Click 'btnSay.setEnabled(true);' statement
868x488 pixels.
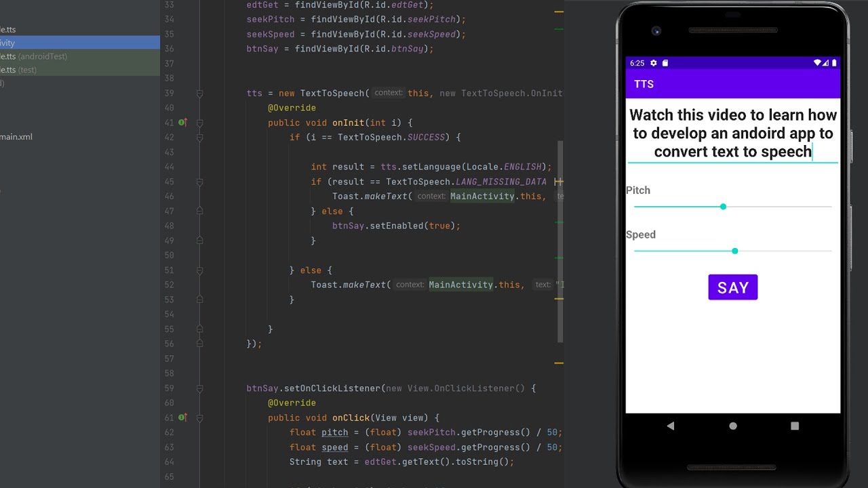[x=397, y=226]
